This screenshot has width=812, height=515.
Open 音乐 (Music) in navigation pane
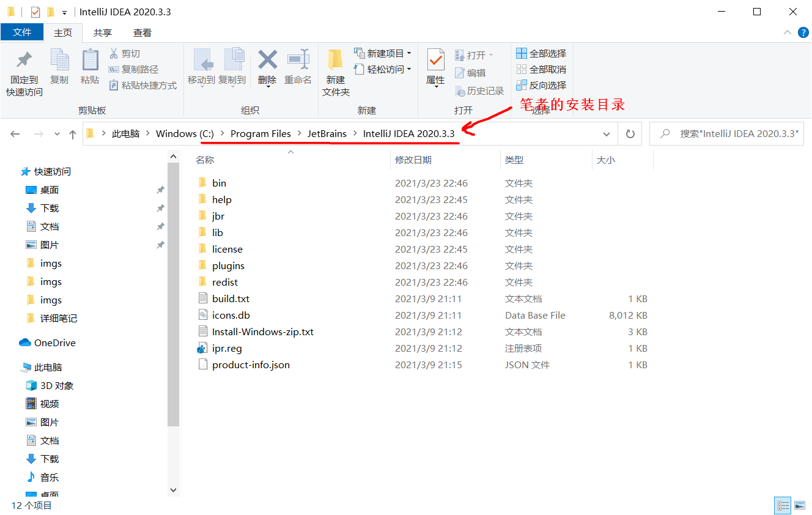point(42,478)
